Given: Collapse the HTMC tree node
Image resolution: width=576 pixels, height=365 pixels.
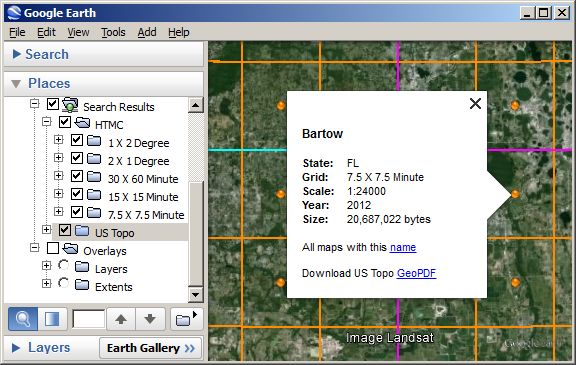Looking at the screenshot, I should pos(46,122).
